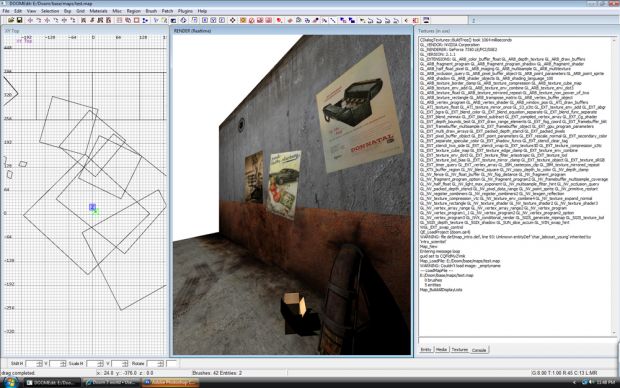The width and height of the screenshot is (620, 388).
Task: Open the Edit menu
Action: coord(18,11)
